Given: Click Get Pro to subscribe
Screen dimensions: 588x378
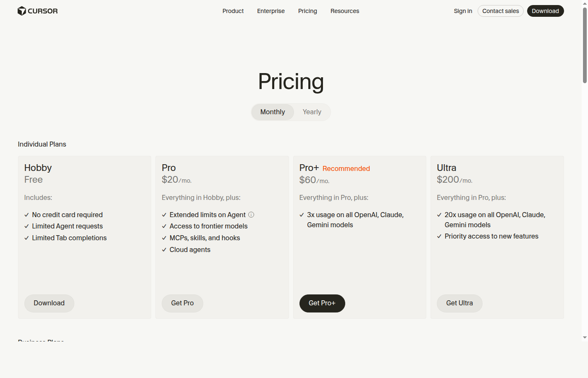Looking at the screenshot, I should (182, 303).
